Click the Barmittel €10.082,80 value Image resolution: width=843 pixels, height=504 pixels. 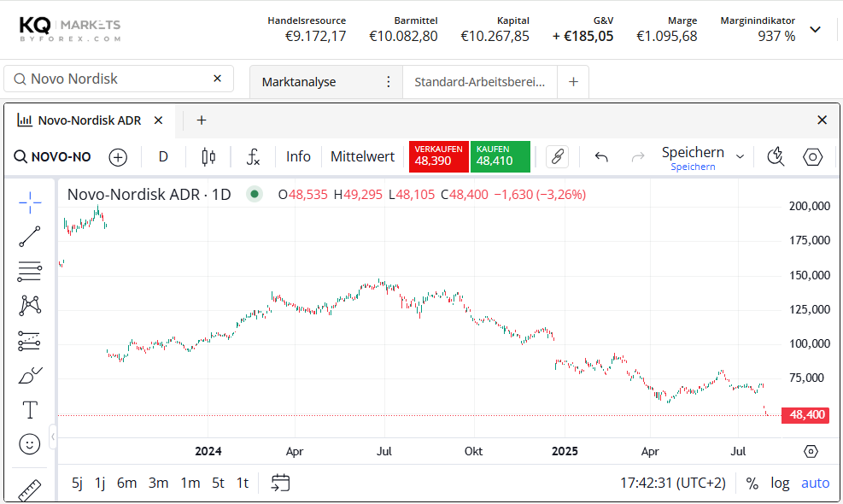[x=403, y=36]
